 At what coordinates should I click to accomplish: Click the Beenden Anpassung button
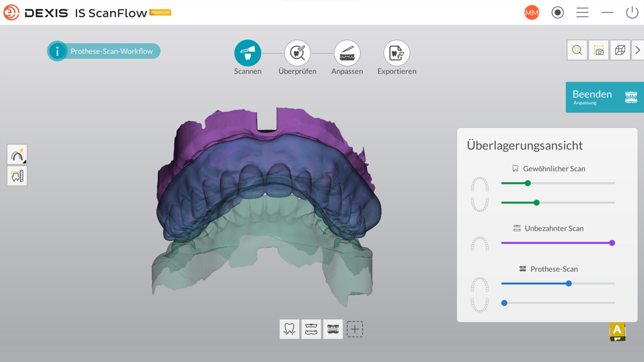[x=604, y=97]
